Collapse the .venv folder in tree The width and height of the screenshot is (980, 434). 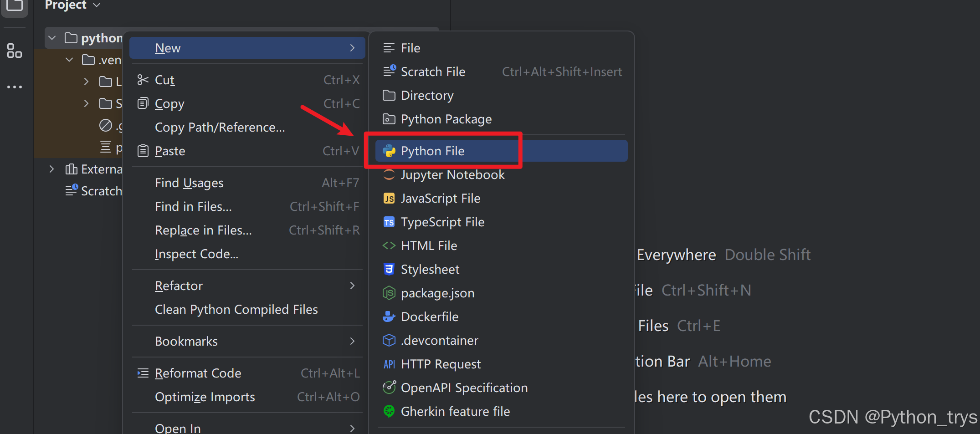coord(69,60)
